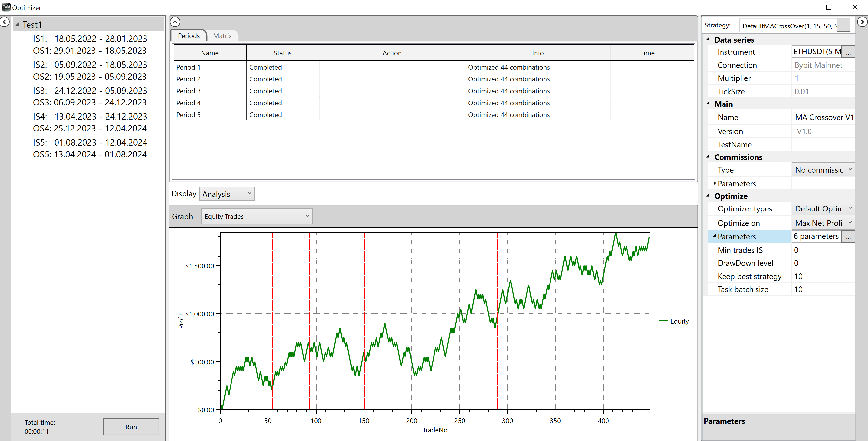Select OS4: 25.12.2023 - 12.04.2024 entry
Viewport: 868px width, 441px height.
click(90, 128)
